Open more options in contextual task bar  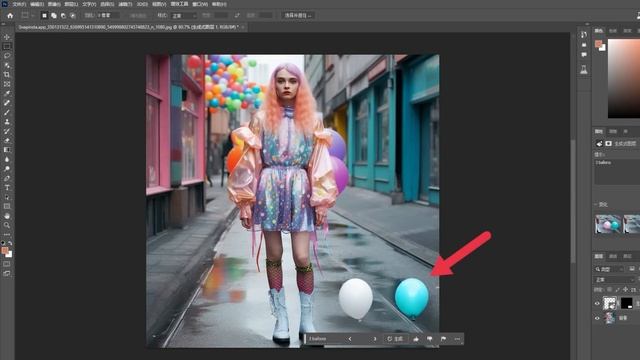457,339
